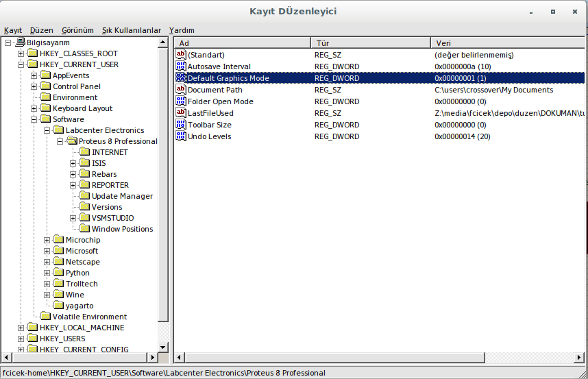Open the Sık Kullanılanlar menu
Image resolution: width=588 pixels, height=379 pixels.
click(x=132, y=30)
